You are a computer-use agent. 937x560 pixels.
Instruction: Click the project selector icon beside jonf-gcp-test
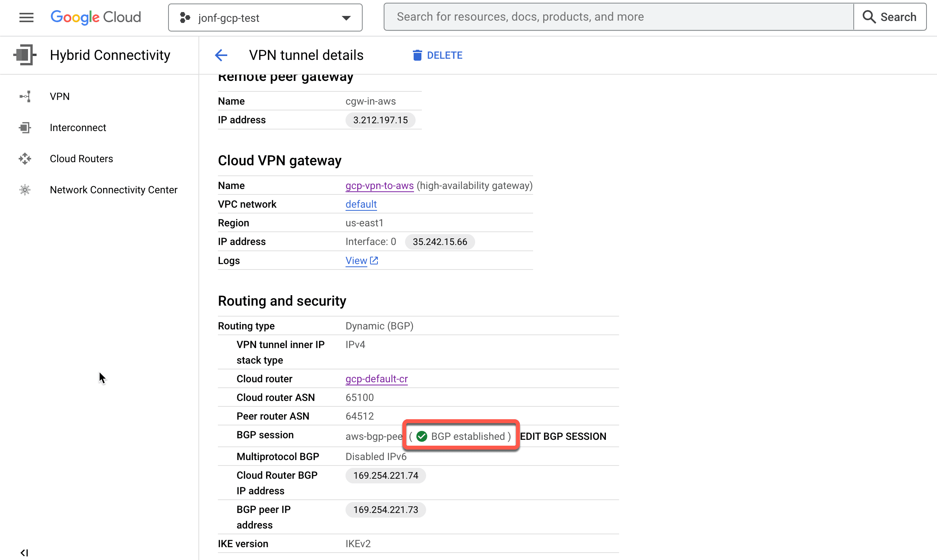pos(185,17)
